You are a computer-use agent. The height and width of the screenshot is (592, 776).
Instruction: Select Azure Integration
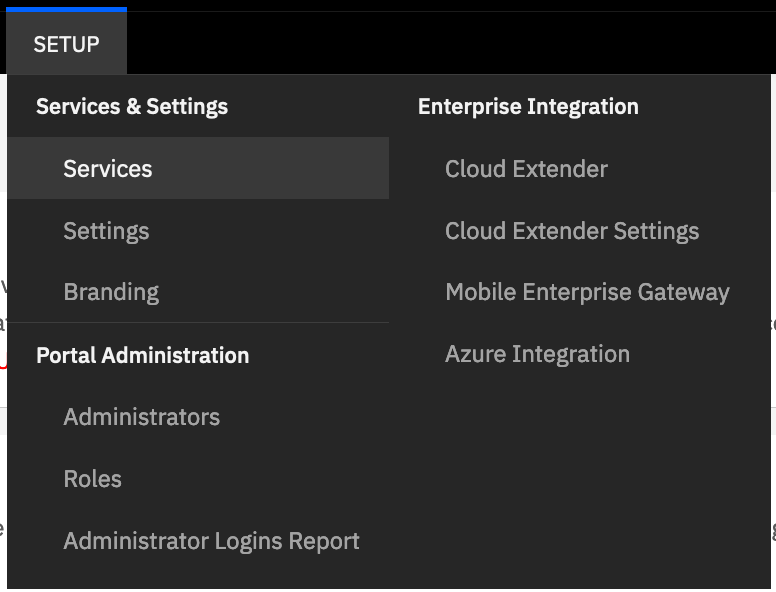coord(537,354)
